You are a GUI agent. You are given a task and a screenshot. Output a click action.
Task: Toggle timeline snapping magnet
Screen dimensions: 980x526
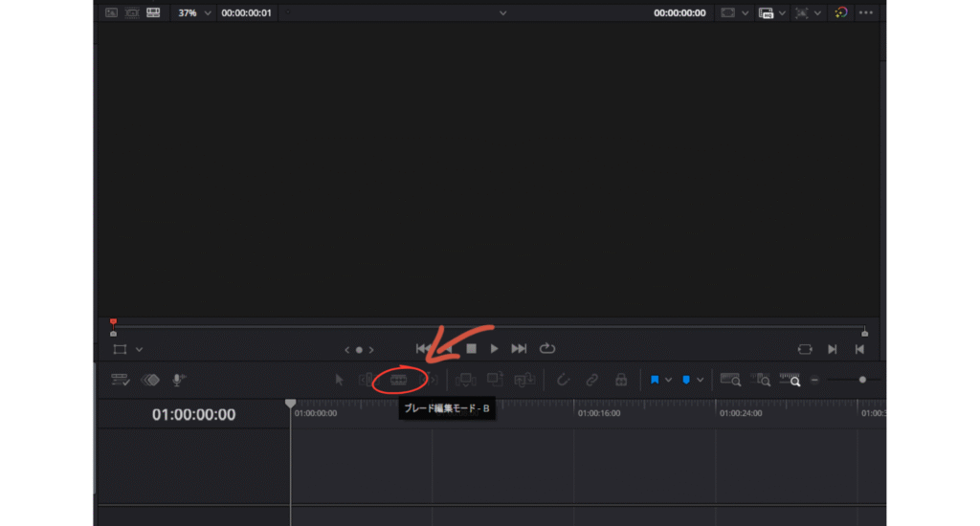(x=563, y=380)
